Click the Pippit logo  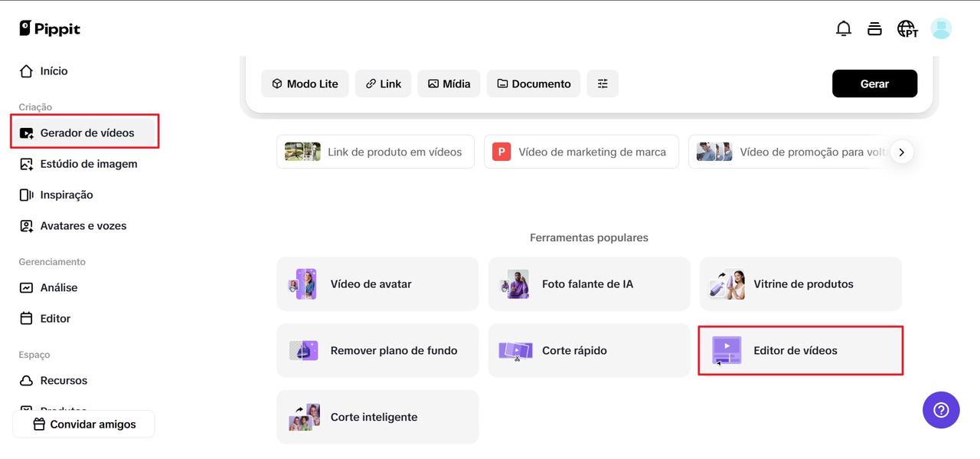click(49, 28)
